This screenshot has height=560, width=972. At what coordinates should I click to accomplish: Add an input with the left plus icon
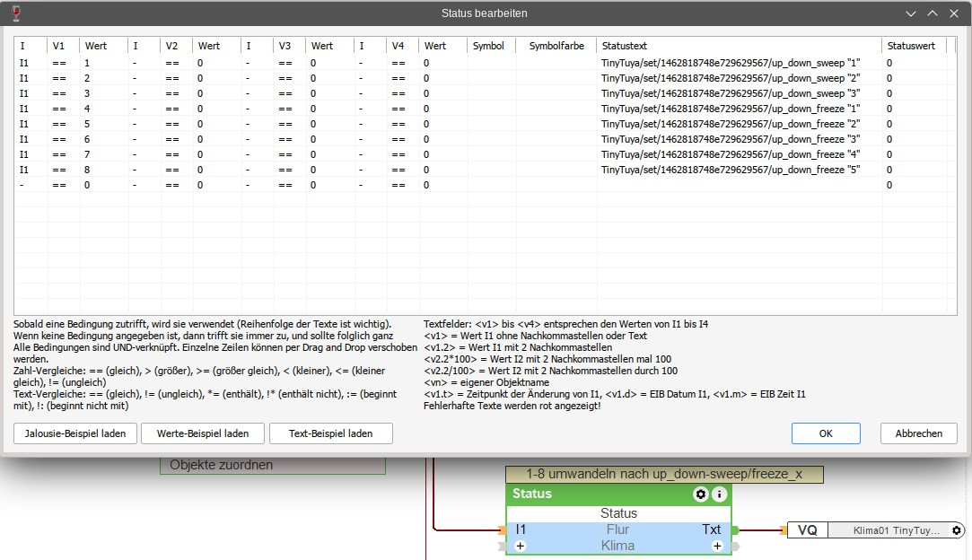click(x=520, y=546)
